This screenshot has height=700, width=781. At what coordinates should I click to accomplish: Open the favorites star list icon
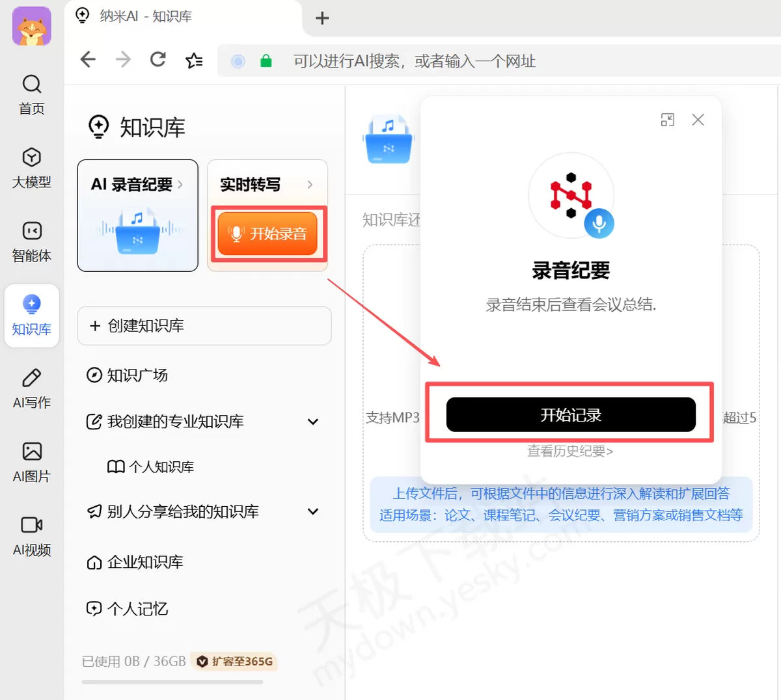click(x=194, y=61)
